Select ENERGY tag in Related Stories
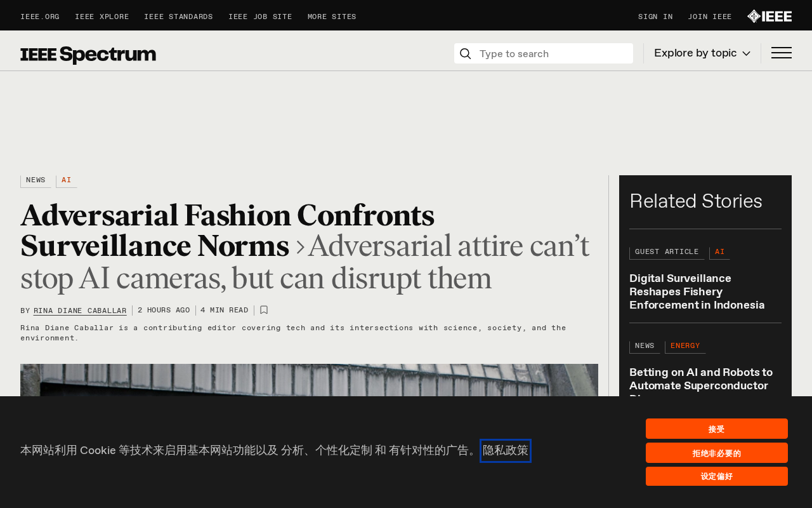The width and height of the screenshot is (812, 508). pyautogui.click(x=685, y=347)
